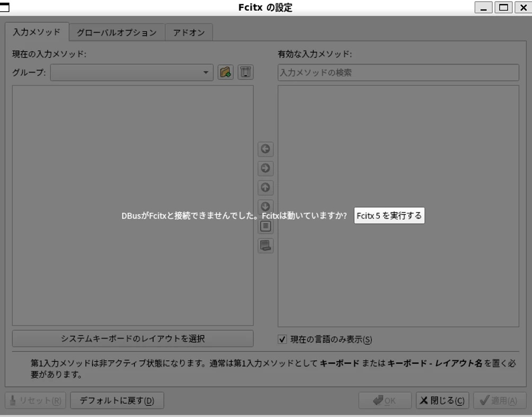
Task: Click the 閉じる button
Action: (x=442, y=401)
